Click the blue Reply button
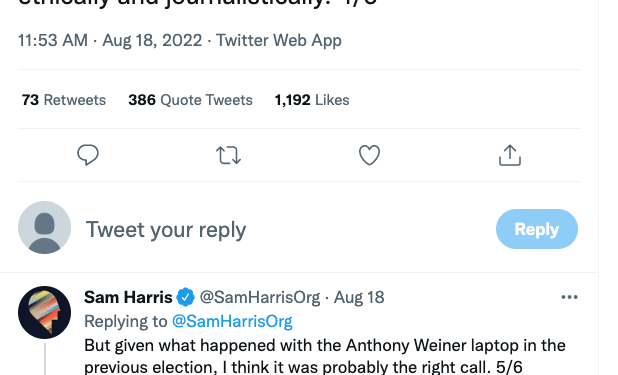The width and height of the screenshot is (618, 375). 537,229
